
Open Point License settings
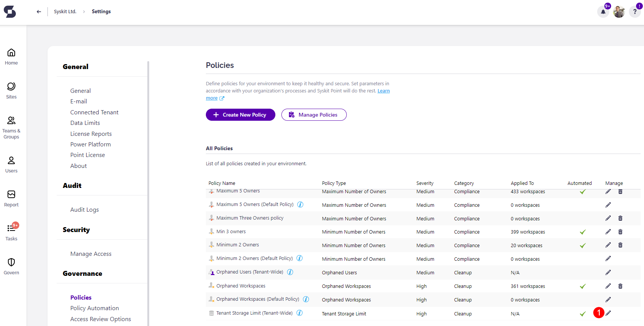click(88, 155)
